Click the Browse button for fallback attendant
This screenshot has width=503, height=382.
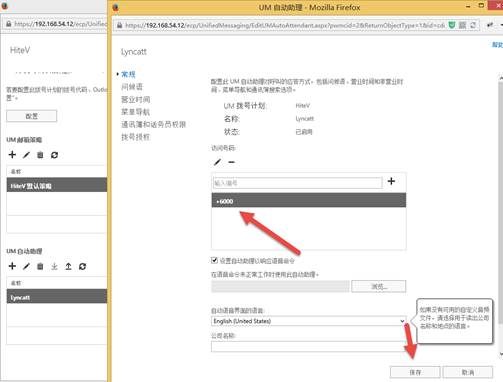pyautogui.click(x=379, y=286)
